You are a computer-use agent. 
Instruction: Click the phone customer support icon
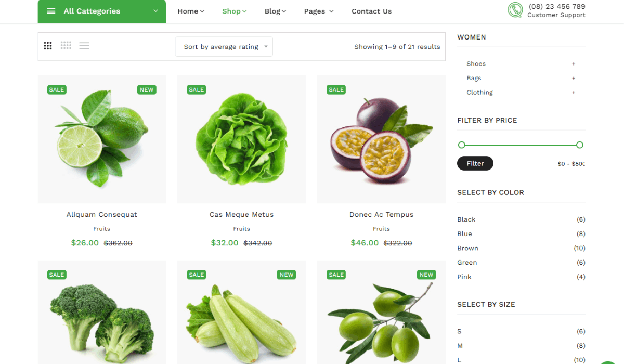[x=515, y=10]
